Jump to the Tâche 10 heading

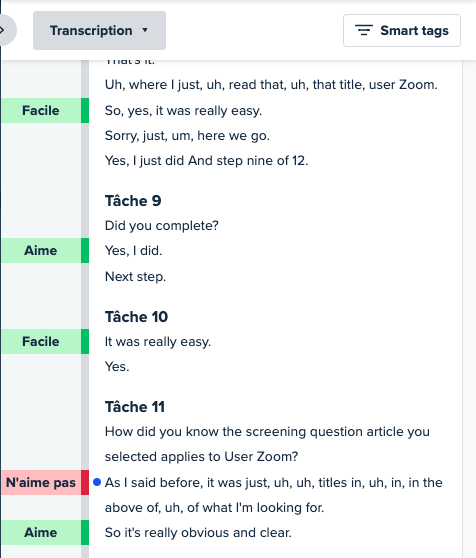tap(136, 317)
